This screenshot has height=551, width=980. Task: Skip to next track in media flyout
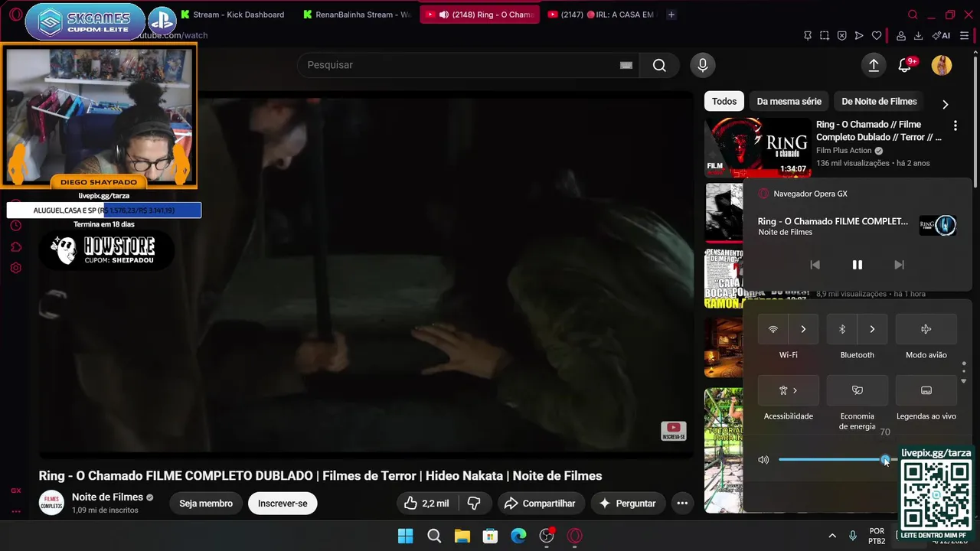[900, 265]
